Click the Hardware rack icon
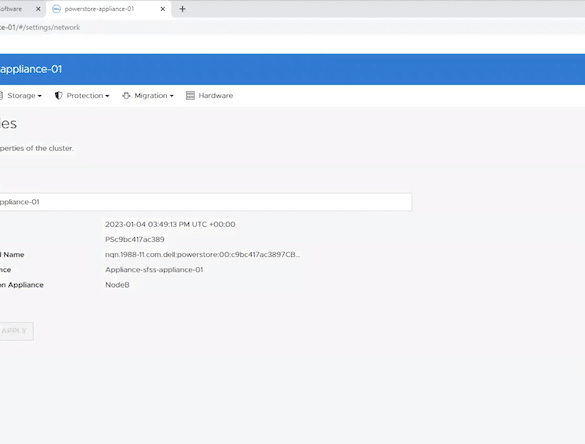585x444 pixels. pos(190,96)
